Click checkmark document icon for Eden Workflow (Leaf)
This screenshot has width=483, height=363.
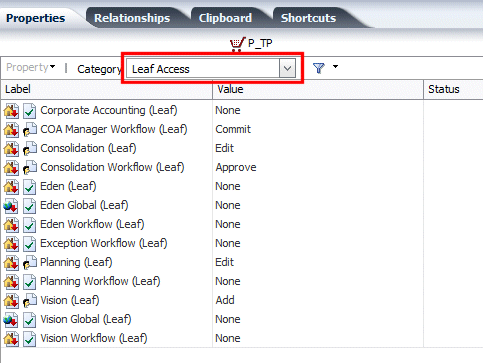point(30,225)
